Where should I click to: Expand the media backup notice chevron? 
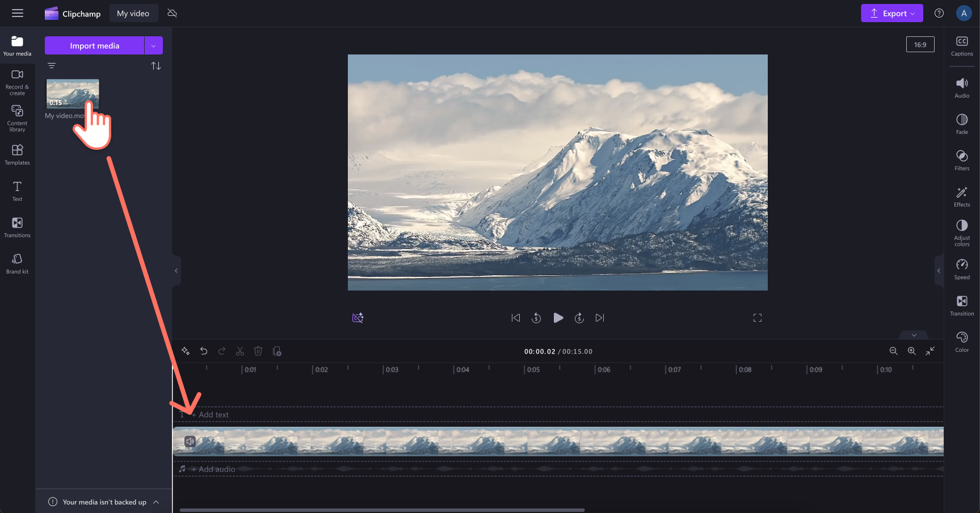coord(156,502)
